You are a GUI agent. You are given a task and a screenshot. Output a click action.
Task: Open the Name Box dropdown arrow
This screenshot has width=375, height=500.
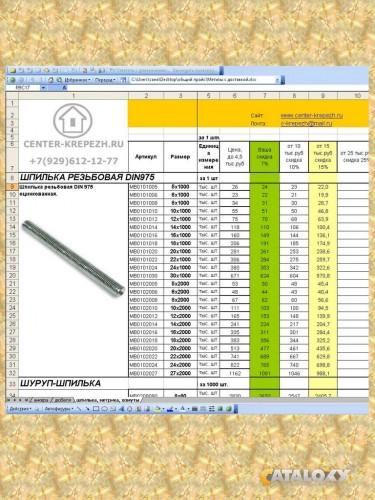click(x=43, y=88)
